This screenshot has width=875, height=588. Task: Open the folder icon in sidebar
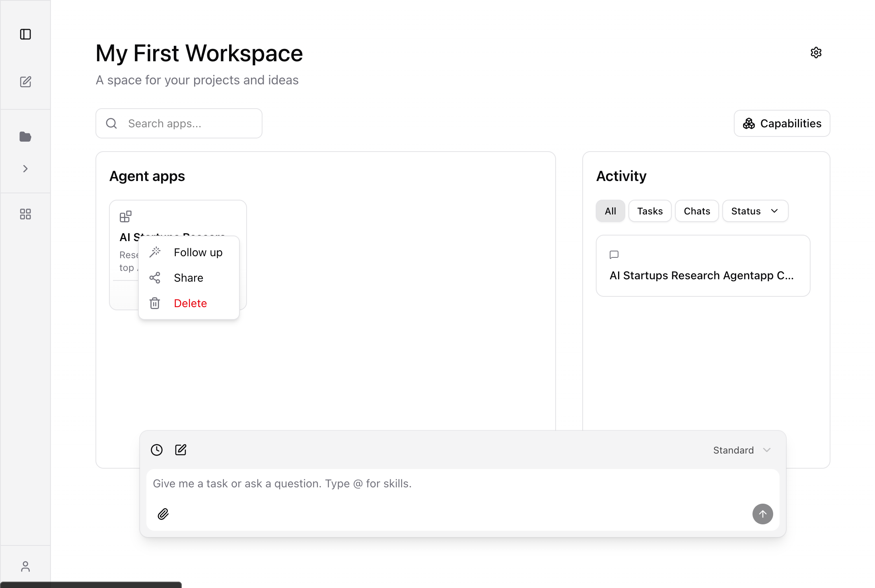[25, 137]
